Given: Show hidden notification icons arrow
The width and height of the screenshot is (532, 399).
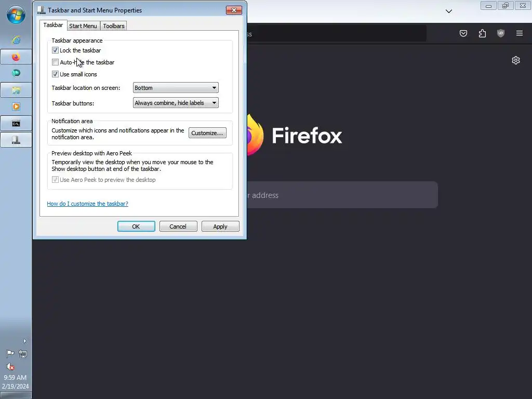Looking at the screenshot, I should point(24,341).
